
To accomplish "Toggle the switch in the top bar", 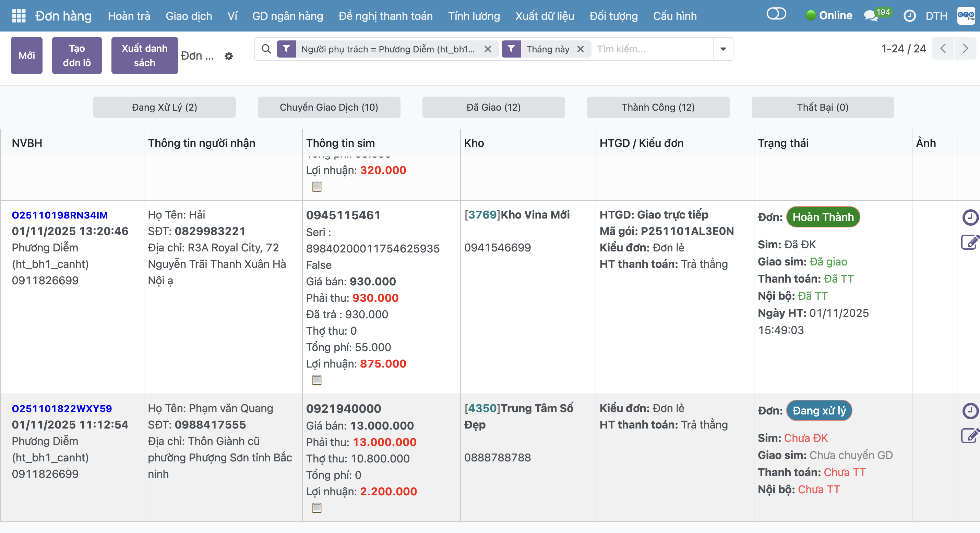I will [776, 14].
